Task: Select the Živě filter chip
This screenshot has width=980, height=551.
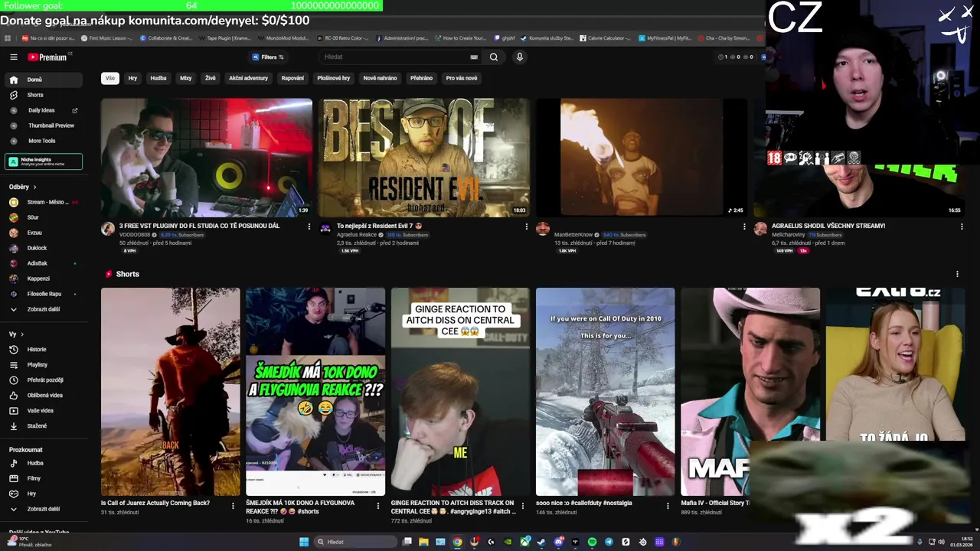Action: pyautogui.click(x=210, y=78)
